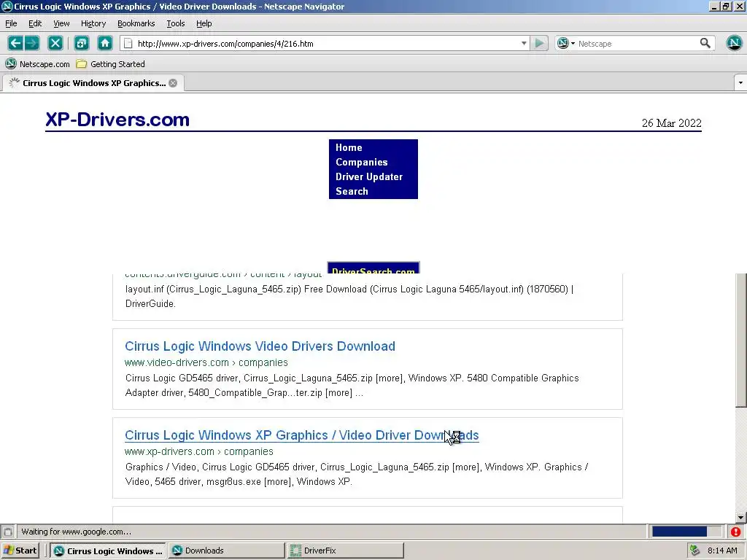Click the vertical scrollbar thumb
Image resolution: width=747 pixels, height=560 pixels.
click(x=741, y=341)
